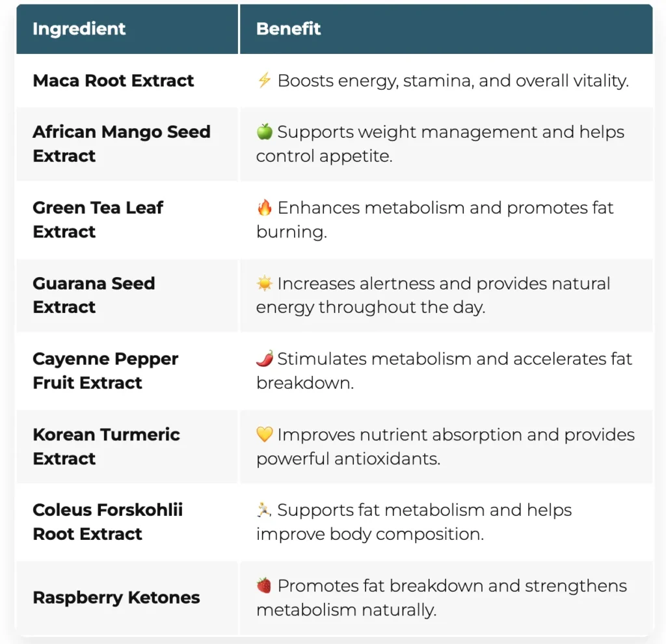This screenshot has height=644, width=666.
Task: Click the yellow heart emoji icon
Action: 264,435
